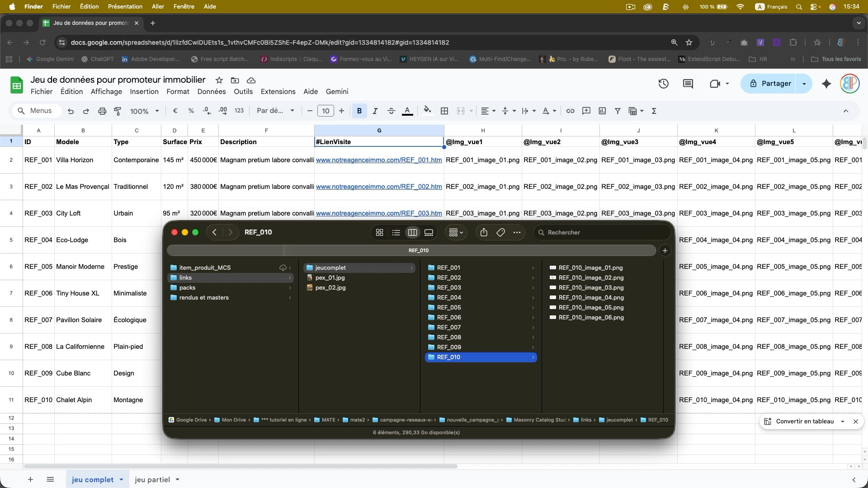Open version history clock icon
Viewport: 868px width, 488px height.
point(663,84)
